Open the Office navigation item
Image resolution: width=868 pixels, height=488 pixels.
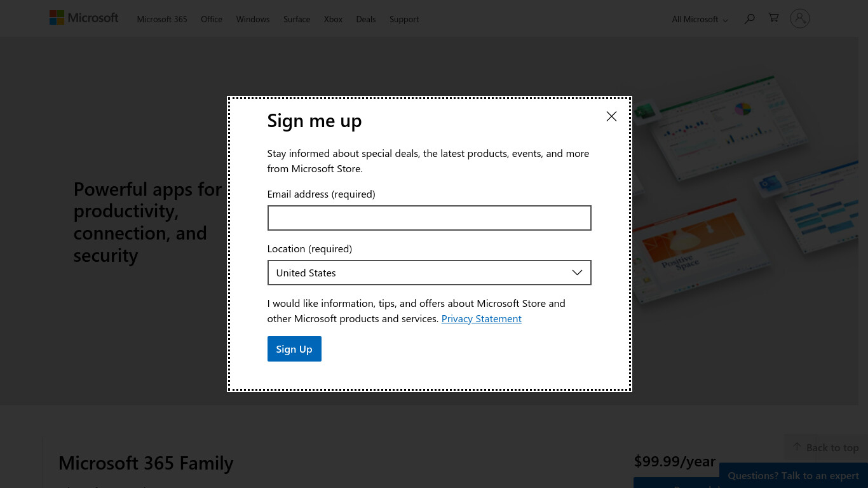click(212, 20)
